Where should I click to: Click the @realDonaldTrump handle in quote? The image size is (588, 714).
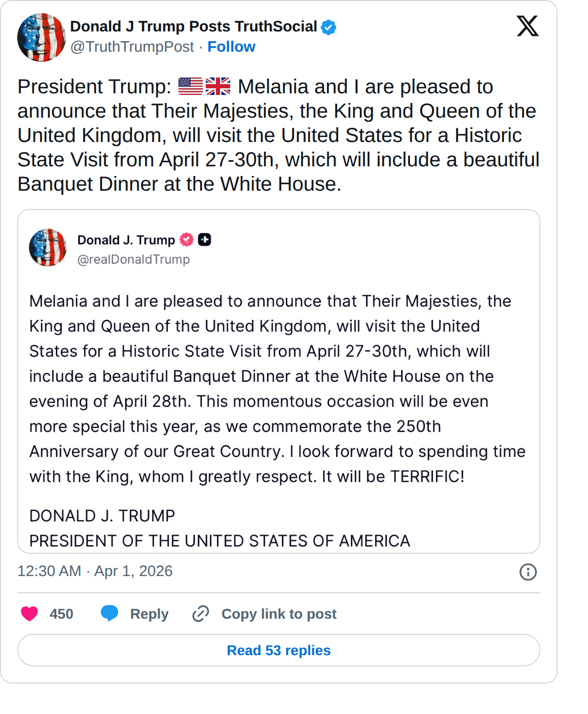[133, 259]
